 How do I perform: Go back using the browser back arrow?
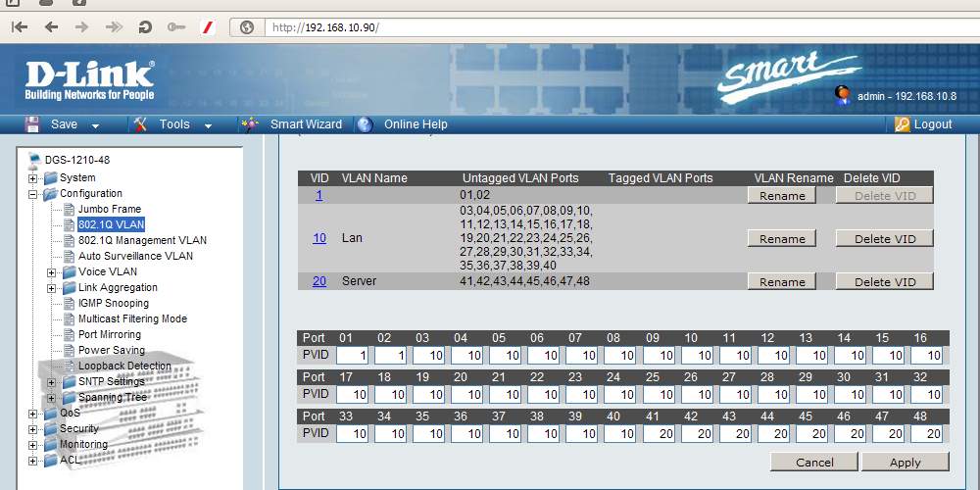click(x=51, y=26)
